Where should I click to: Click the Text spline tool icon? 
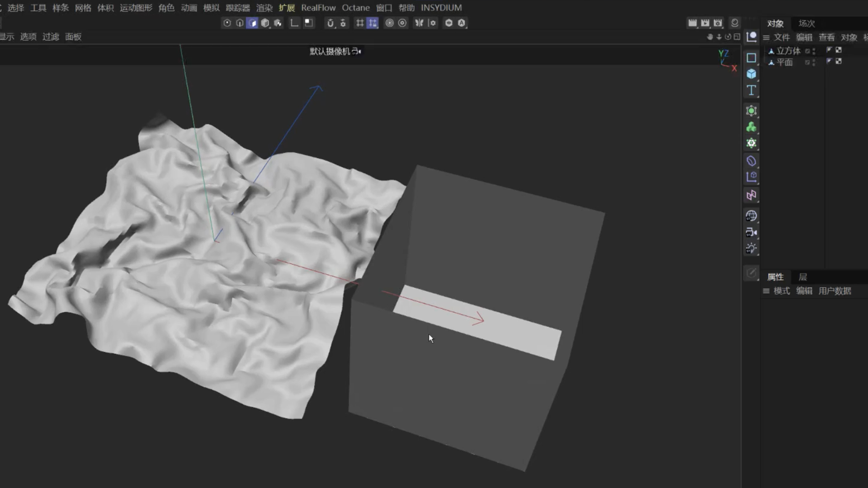click(751, 90)
